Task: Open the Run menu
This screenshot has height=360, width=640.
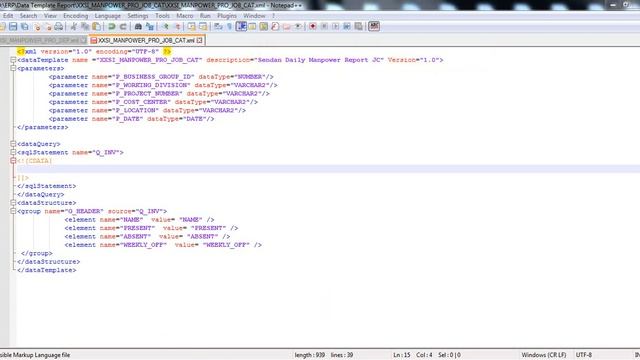Action: coord(205,16)
